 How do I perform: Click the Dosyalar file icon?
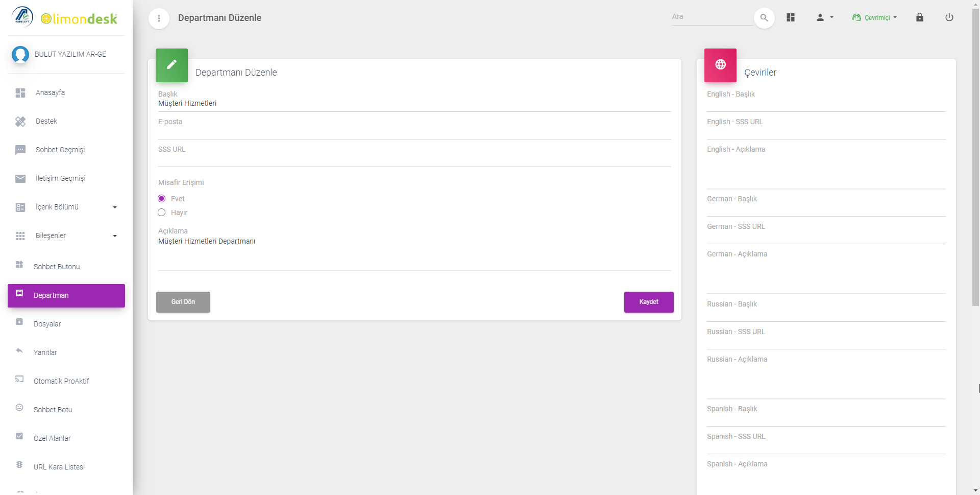[x=19, y=322]
